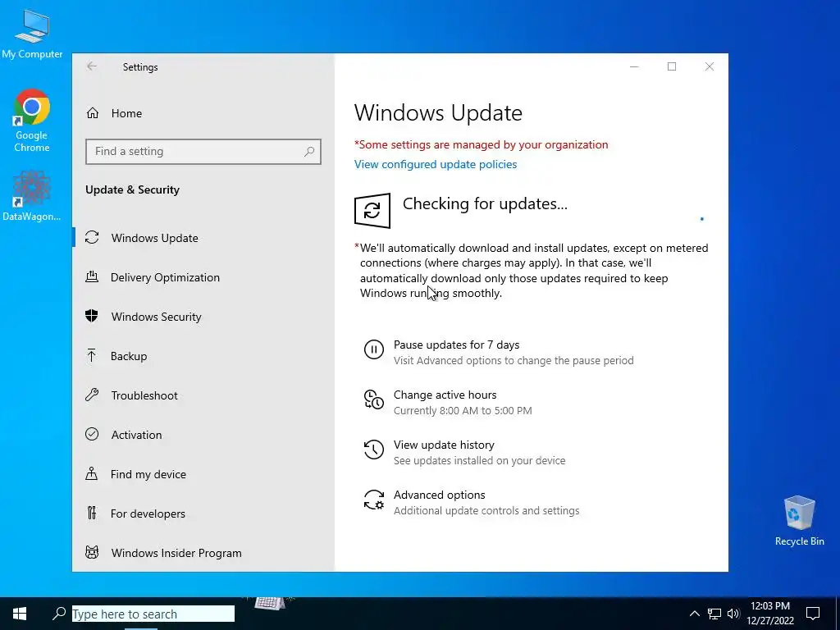Viewport: 840px width, 630px height.
Task: Click the Windows Insider Program cat icon
Action: point(92,552)
